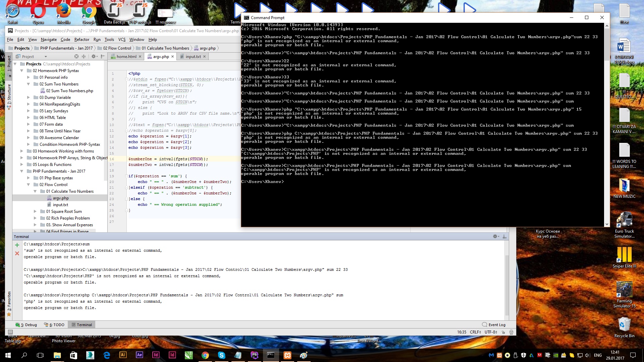Collapse the 02 Homework PHP Syntax folder
Viewport: 644px width, 362px height.
pos(22,71)
